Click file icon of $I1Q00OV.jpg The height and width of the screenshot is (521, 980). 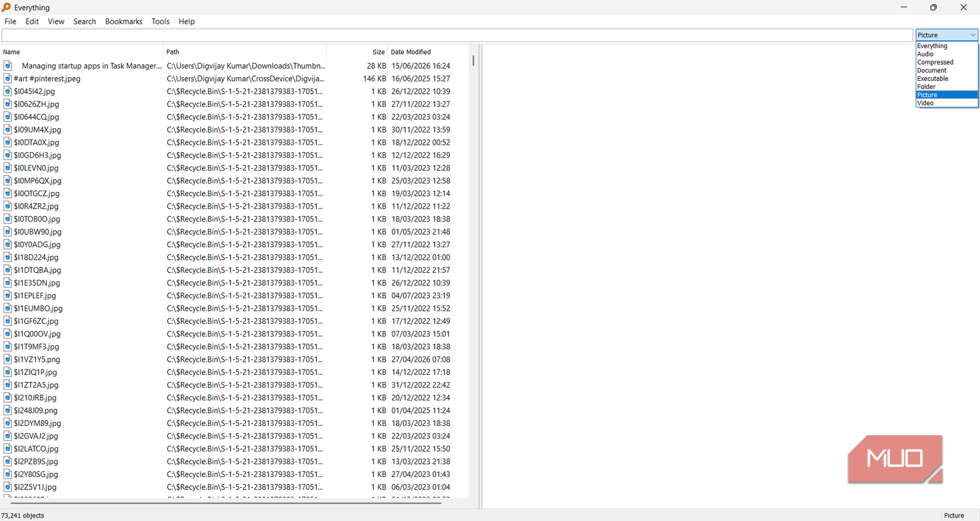8,334
